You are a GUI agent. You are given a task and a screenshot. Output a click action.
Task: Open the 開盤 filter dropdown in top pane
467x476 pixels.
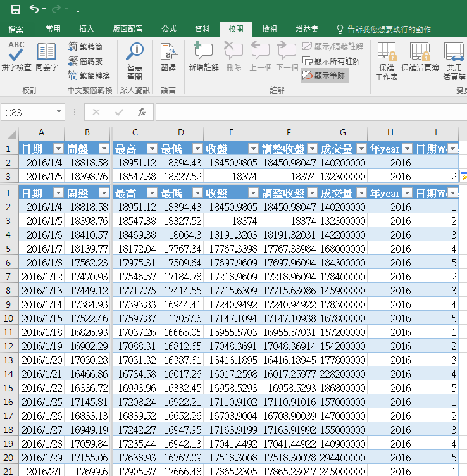click(104, 149)
